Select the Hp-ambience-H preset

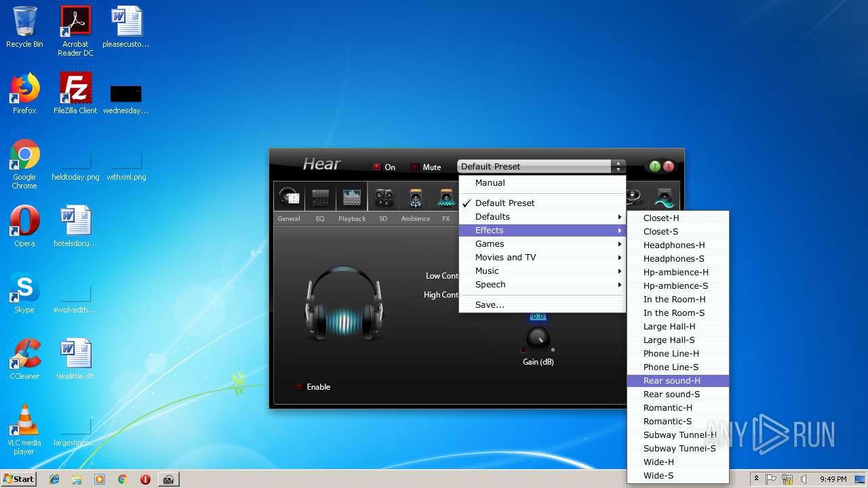677,272
